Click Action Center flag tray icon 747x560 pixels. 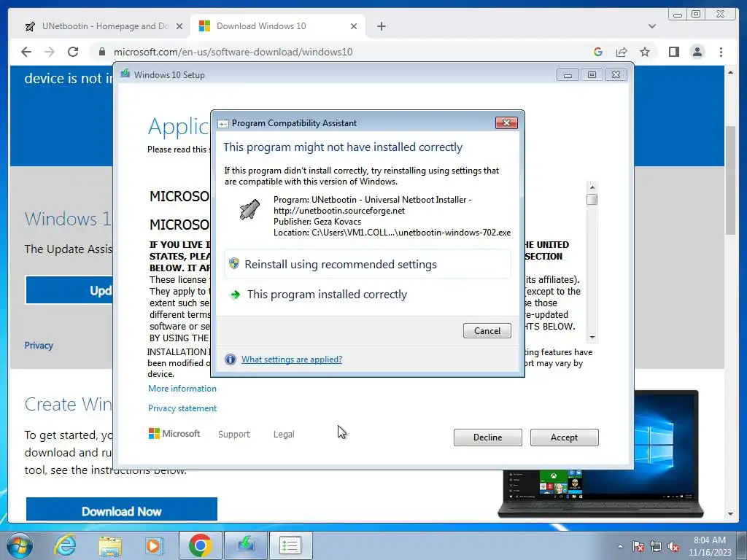[638, 546]
